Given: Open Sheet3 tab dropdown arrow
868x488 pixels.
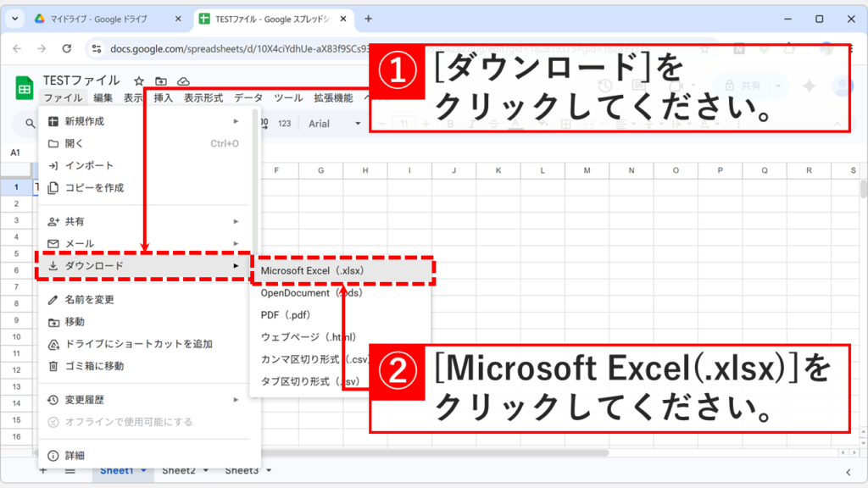Looking at the screenshot, I should pos(269,470).
